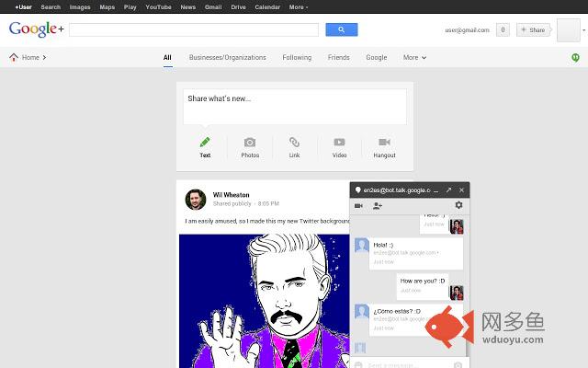Click the Google+ search field

(194, 29)
